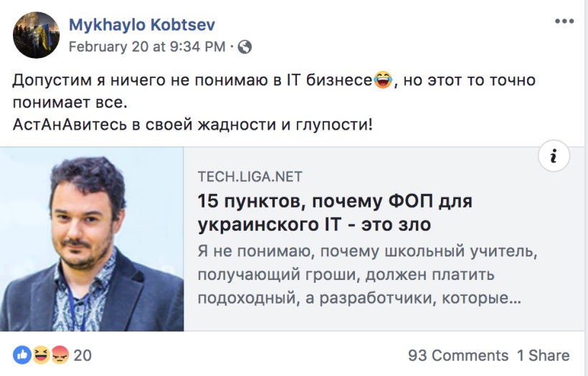This screenshot has height=376, width=588.
Task: Click the blue Like reaction icon
Action: [x=22, y=355]
